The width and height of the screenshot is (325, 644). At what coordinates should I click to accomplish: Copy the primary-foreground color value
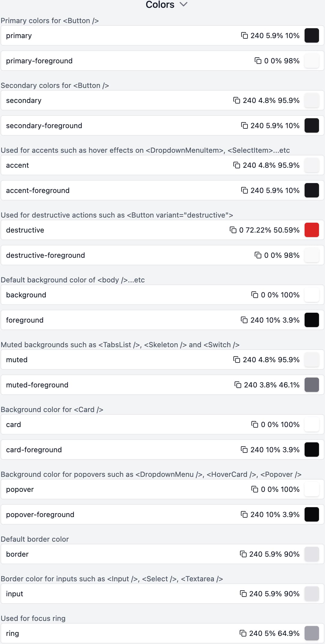(x=258, y=61)
